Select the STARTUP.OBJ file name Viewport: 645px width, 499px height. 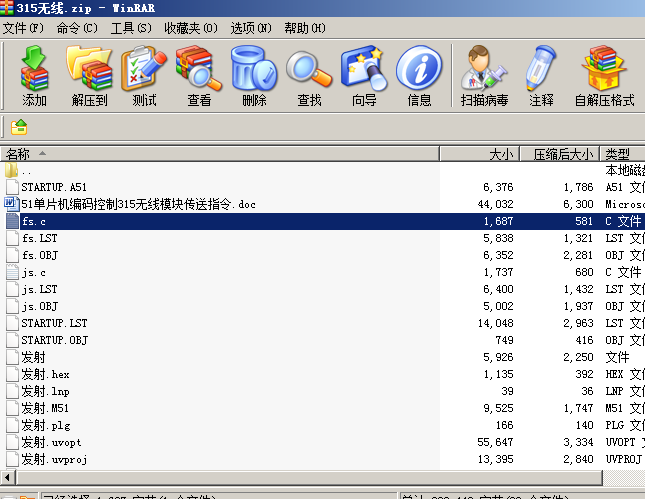54,340
